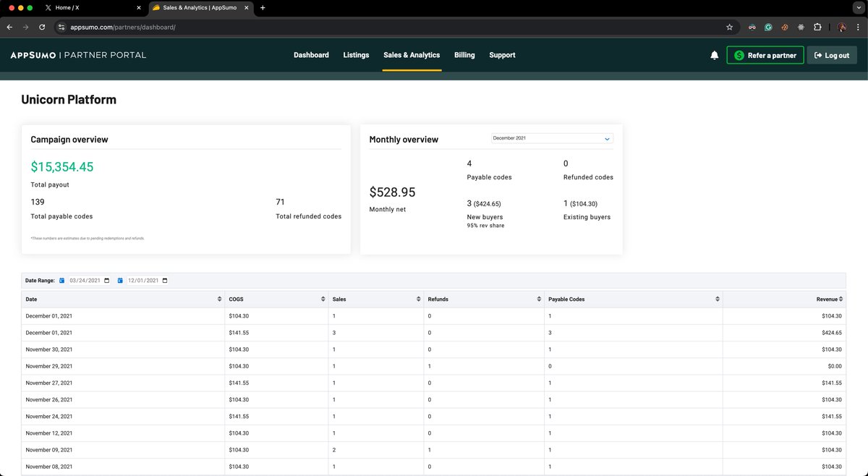Viewport: 868px width, 476px height.
Task: Go to the Billing tab
Action: click(x=464, y=55)
